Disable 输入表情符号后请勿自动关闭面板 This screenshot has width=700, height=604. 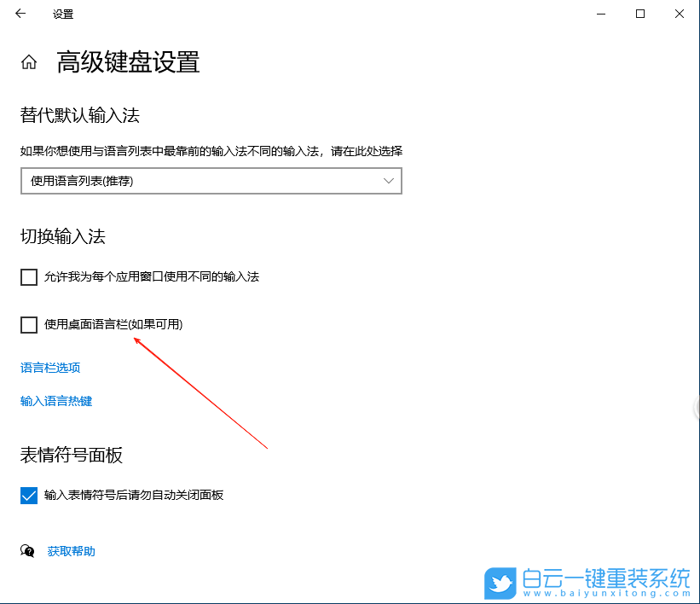28,494
